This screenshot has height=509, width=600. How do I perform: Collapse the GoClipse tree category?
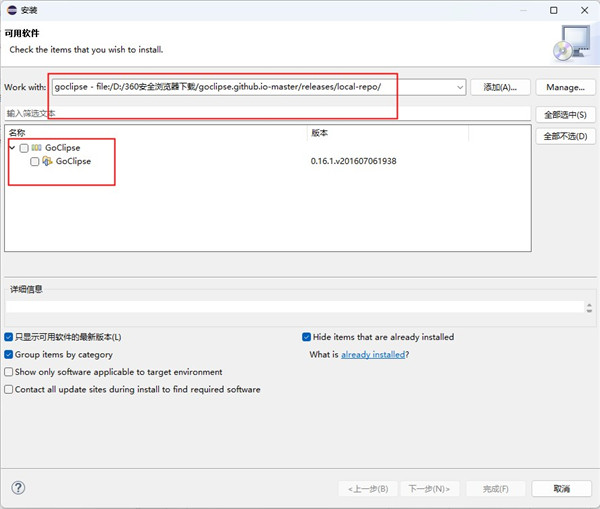pos(12,148)
